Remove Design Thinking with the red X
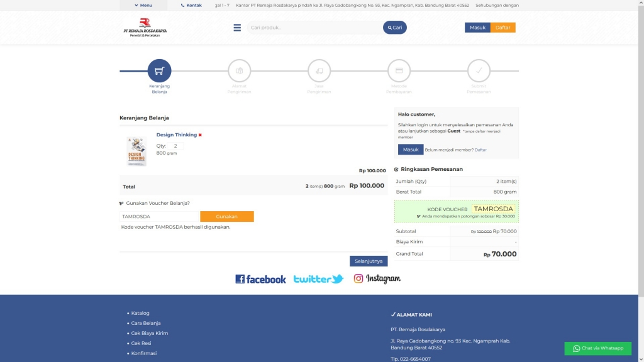This screenshot has width=644, height=362. pos(200,135)
